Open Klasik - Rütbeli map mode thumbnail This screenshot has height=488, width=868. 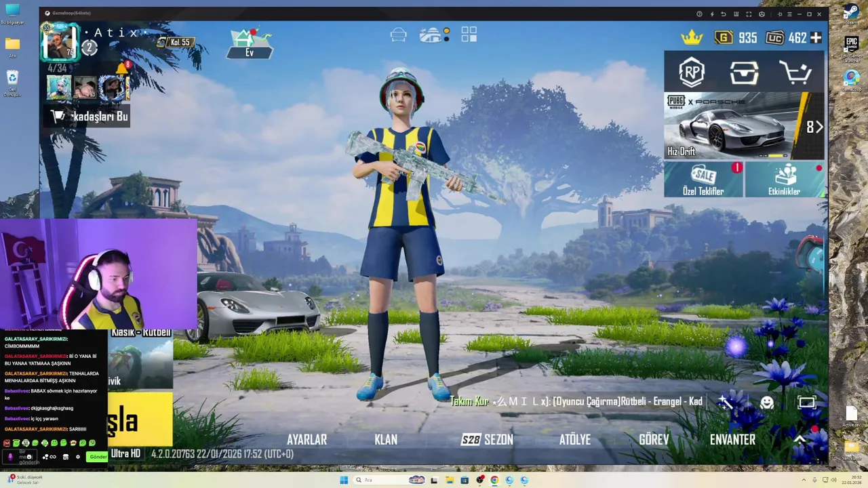coord(140,358)
